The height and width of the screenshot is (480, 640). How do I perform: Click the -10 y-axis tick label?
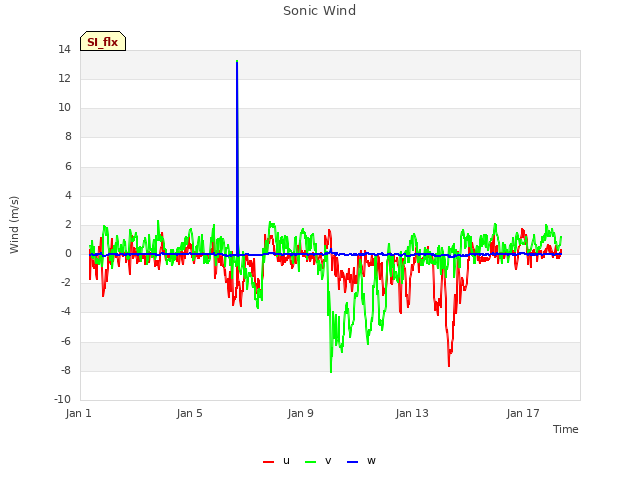click(62, 399)
